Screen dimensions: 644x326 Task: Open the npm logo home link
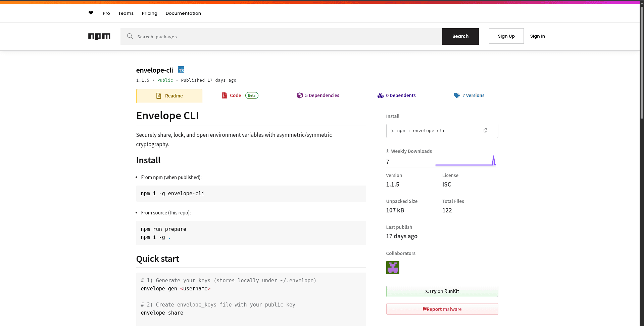tap(99, 36)
